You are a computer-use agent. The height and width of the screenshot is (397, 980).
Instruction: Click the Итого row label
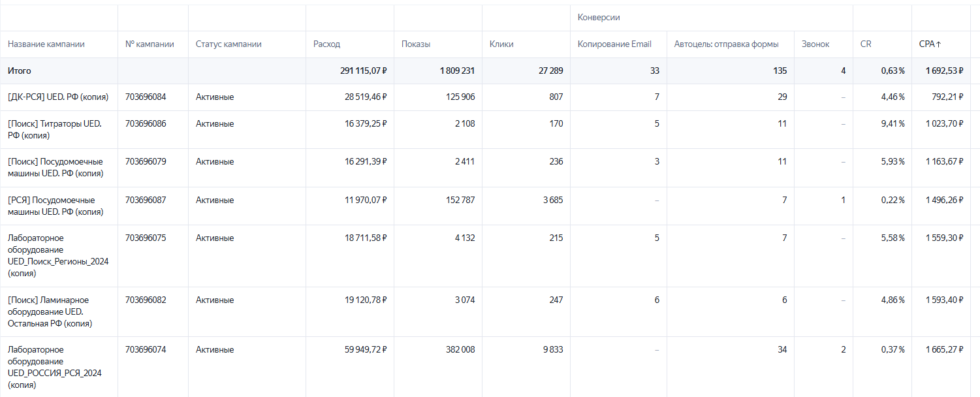(x=20, y=71)
